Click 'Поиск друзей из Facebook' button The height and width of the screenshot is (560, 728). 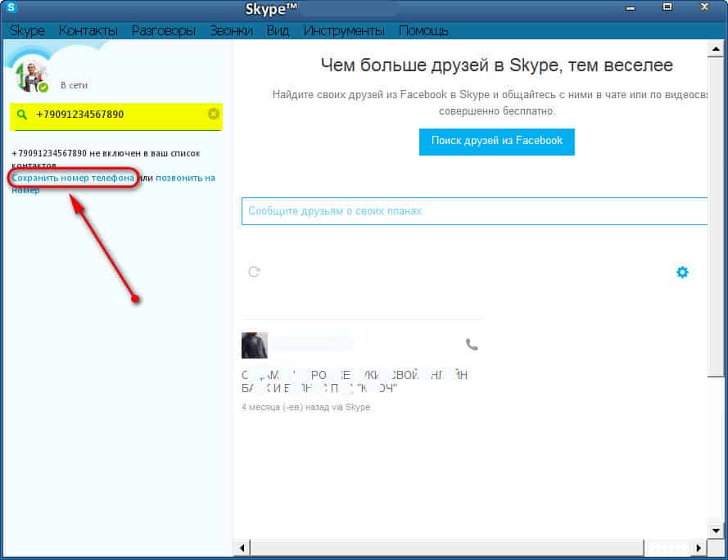coord(497,142)
